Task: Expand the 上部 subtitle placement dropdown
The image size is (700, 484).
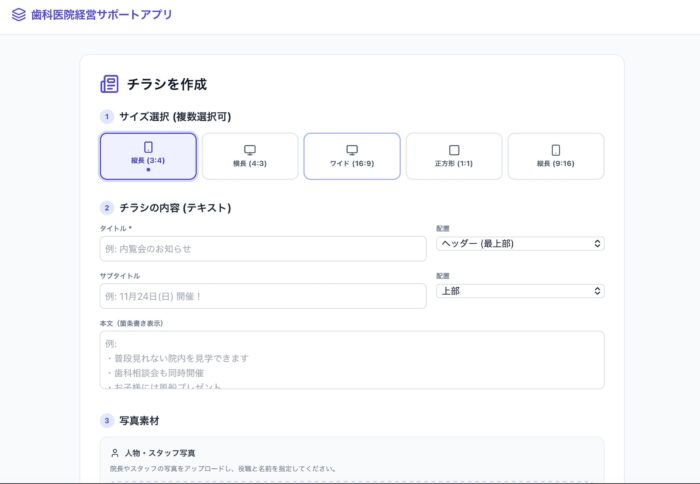Action: point(520,291)
